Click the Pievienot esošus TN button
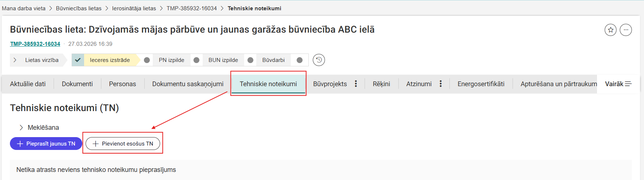 123,144
